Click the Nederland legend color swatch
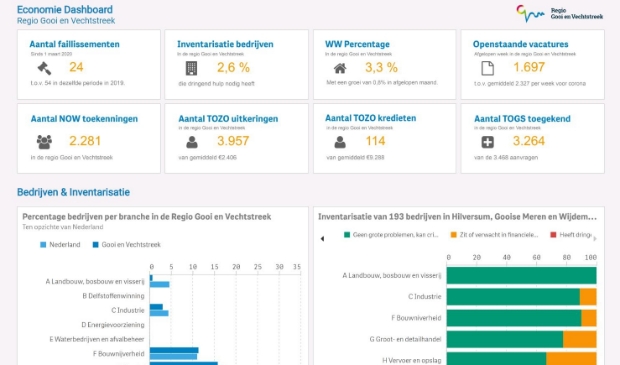620x365 pixels. click(43, 245)
